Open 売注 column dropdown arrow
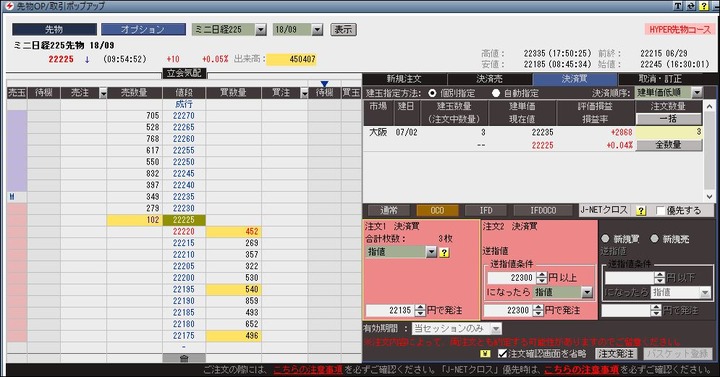The width and height of the screenshot is (720, 377). coord(103,93)
